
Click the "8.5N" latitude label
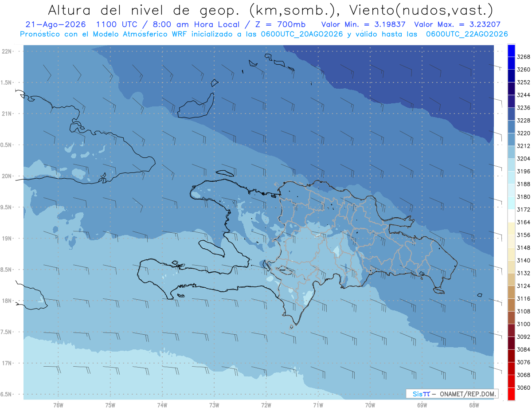7,270
